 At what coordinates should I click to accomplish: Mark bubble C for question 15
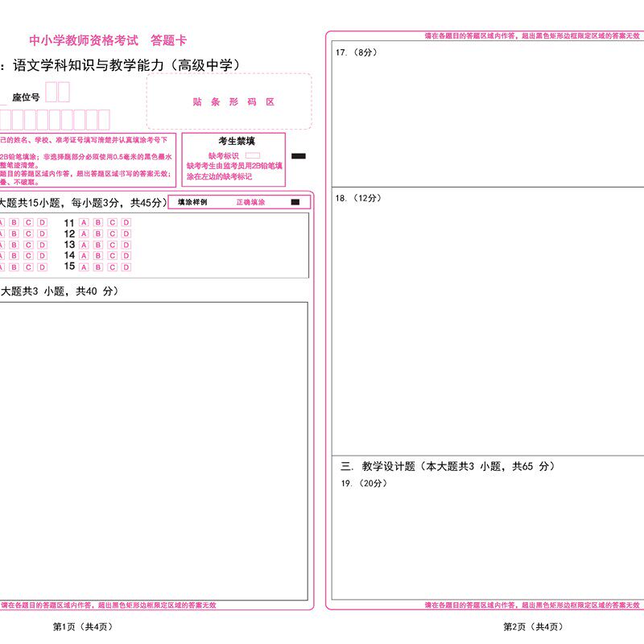112,267
